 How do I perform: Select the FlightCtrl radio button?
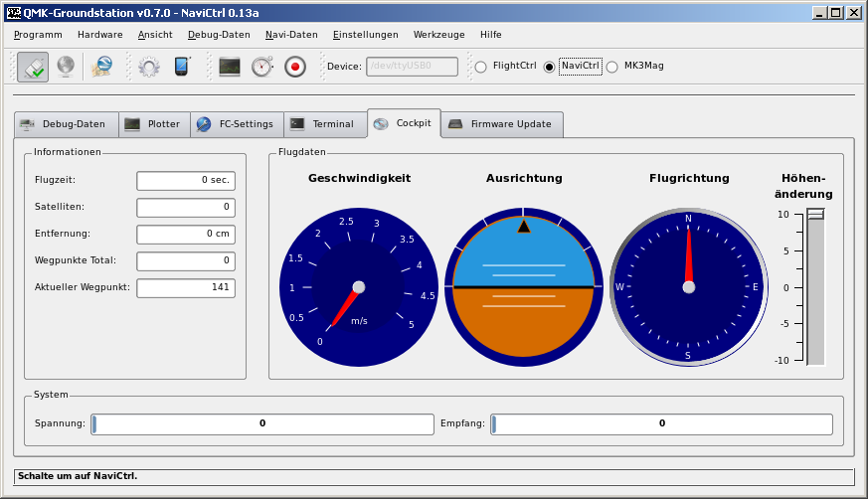[x=481, y=67]
